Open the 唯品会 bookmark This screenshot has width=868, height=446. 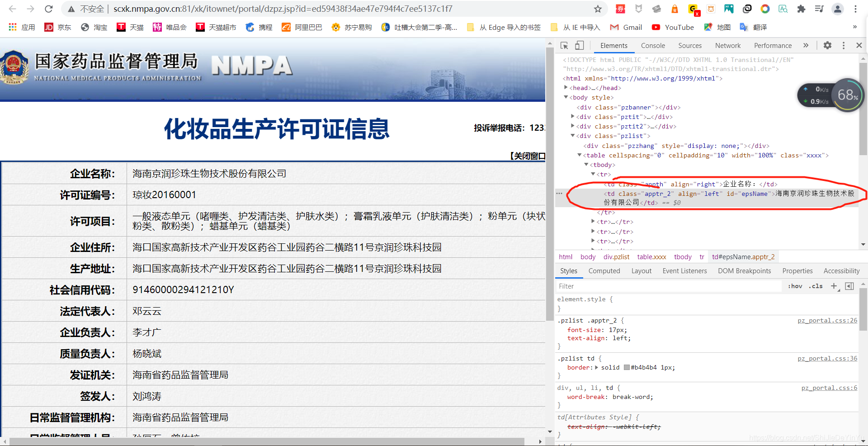coord(170,27)
